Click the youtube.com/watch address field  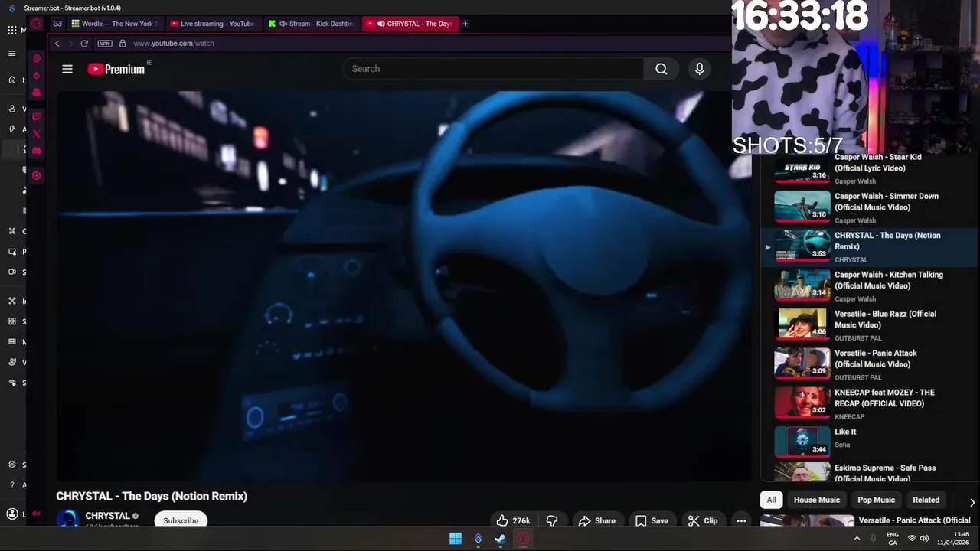(x=174, y=44)
